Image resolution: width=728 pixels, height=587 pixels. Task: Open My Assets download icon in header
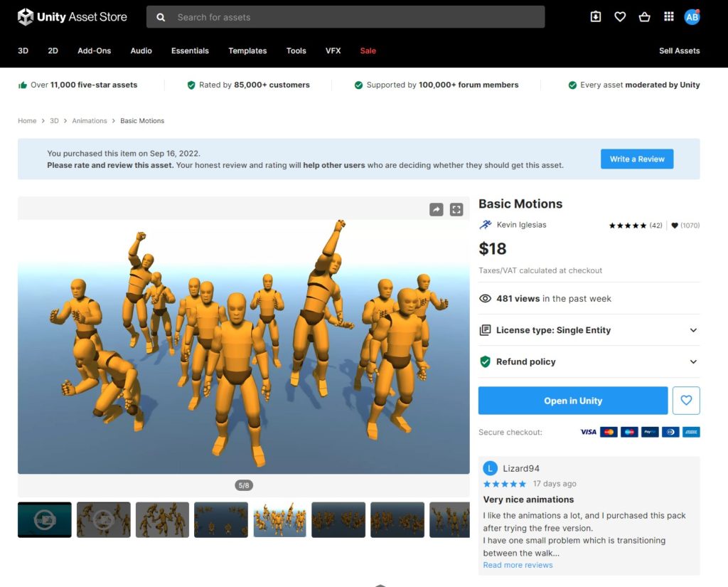tap(596, 17)
